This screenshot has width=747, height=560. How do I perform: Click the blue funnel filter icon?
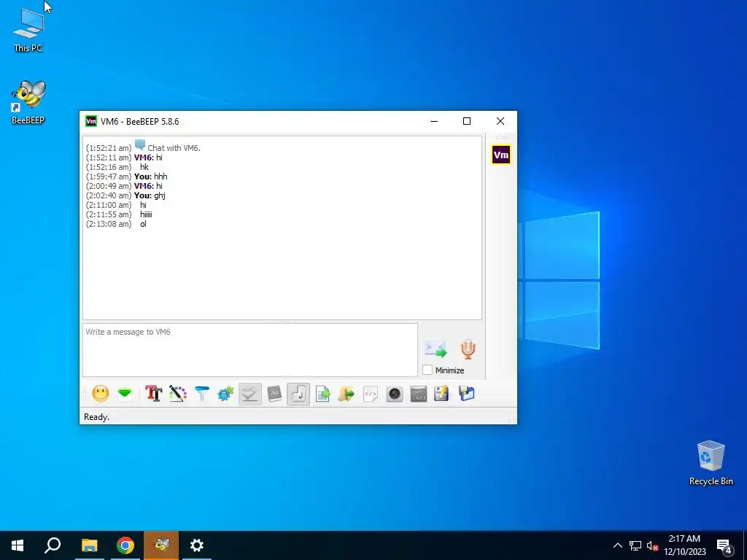[202, 394]
